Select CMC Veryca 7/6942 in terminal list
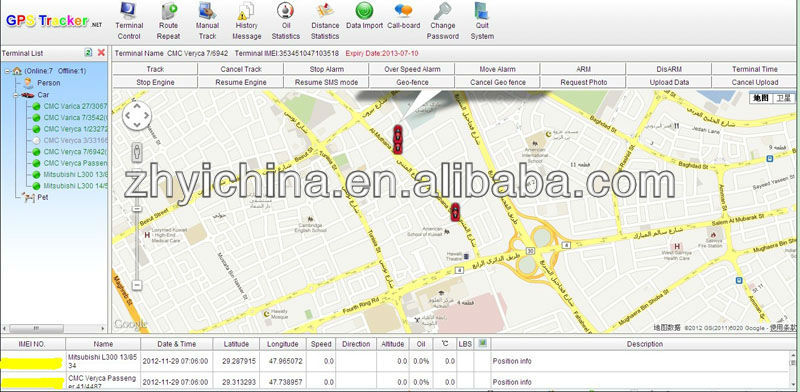Screen dimensions: 800x392 pyautogui.click(x=74, y=152)
